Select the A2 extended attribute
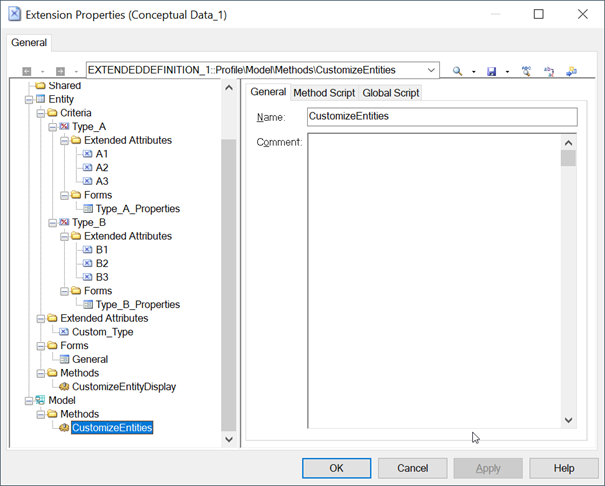The image size is (605, 486). 102,168
